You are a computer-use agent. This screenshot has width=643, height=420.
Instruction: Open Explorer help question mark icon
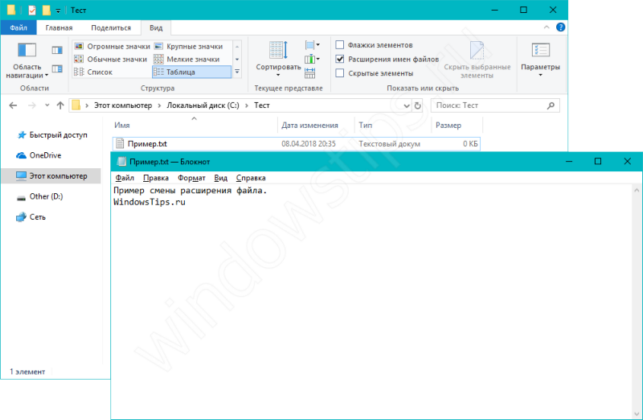pyautogui.click(x=560, y=27)
